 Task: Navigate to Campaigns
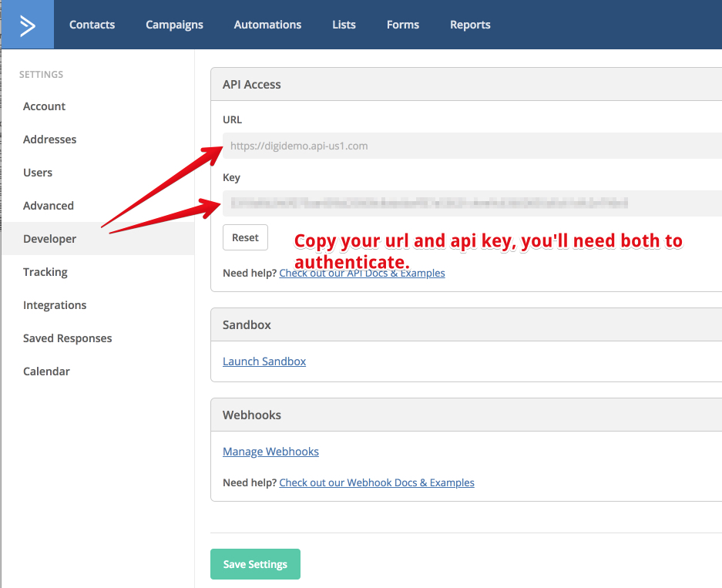click(x=174, y=24)
